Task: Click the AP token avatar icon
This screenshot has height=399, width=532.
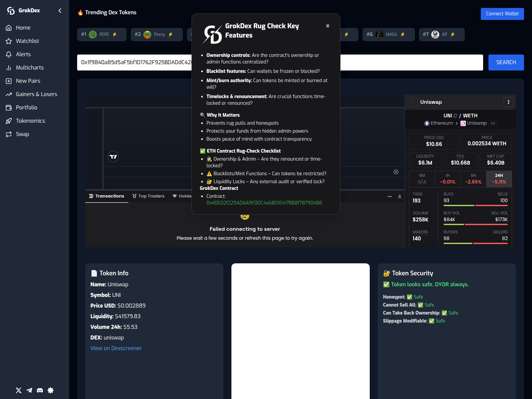Action: click(x=435, y=35)
